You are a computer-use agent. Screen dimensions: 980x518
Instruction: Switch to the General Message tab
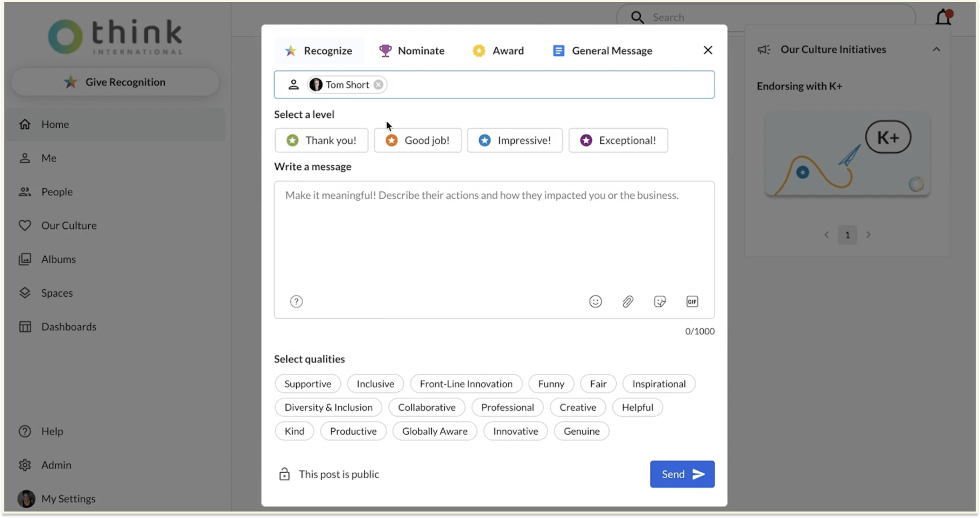point(602,51)
